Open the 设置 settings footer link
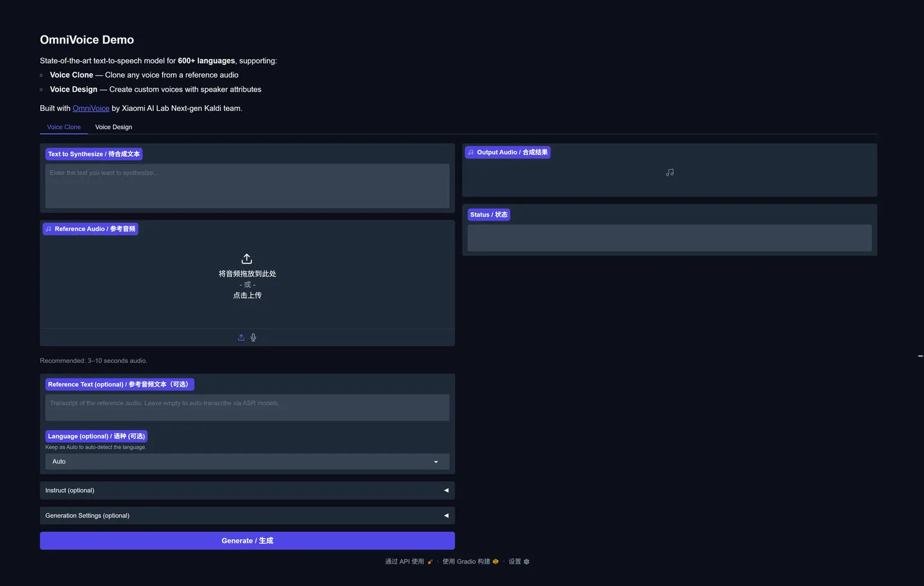This screenshot has height=586, width=924. pos(519,562)
